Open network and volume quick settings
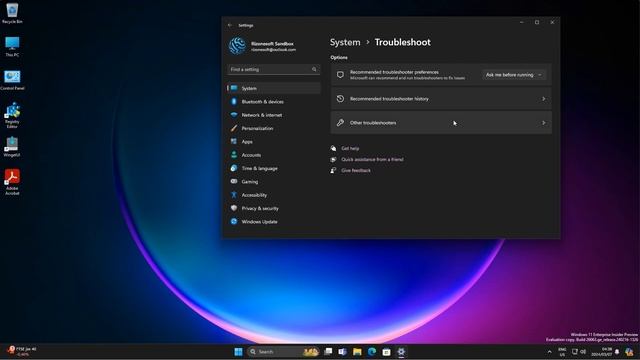Image resolution: width=640 pixels, height=360 pixels. (x=579, y=352)
